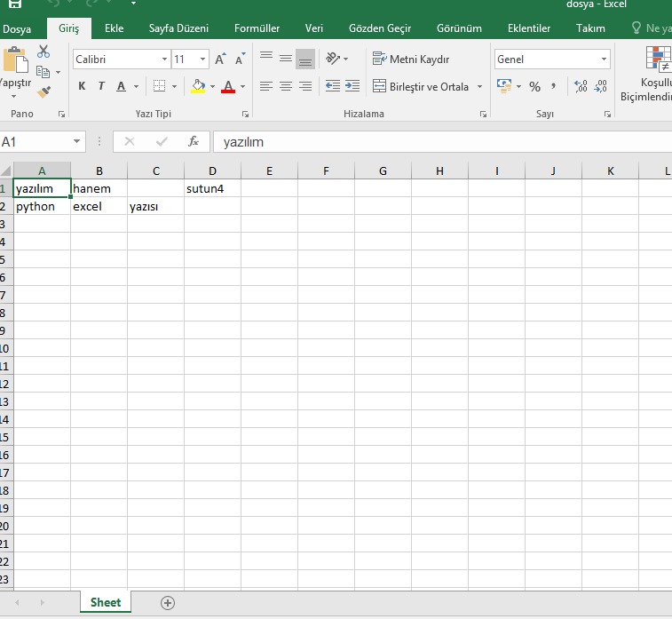Screen dimensions: 672x619
Task: Click Select All corner triangle
Action: click(6, 171)
